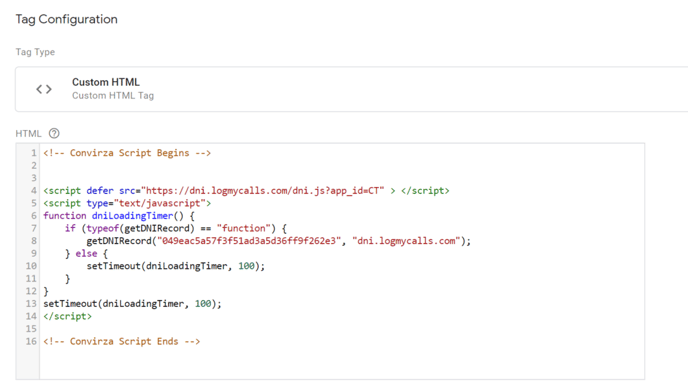Place cursor on empty line 2

(342, 165)
